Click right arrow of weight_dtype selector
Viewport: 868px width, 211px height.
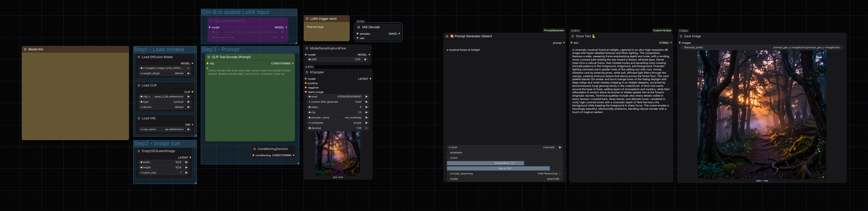pyautogui.click(x=188, y=73)
